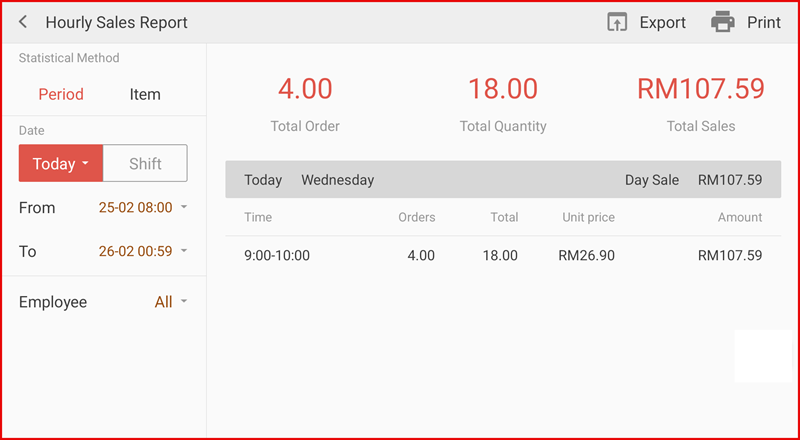Screen dimensions: 800x440
Task: Expand the From date-time picker
Action: (x=142, y=208)
